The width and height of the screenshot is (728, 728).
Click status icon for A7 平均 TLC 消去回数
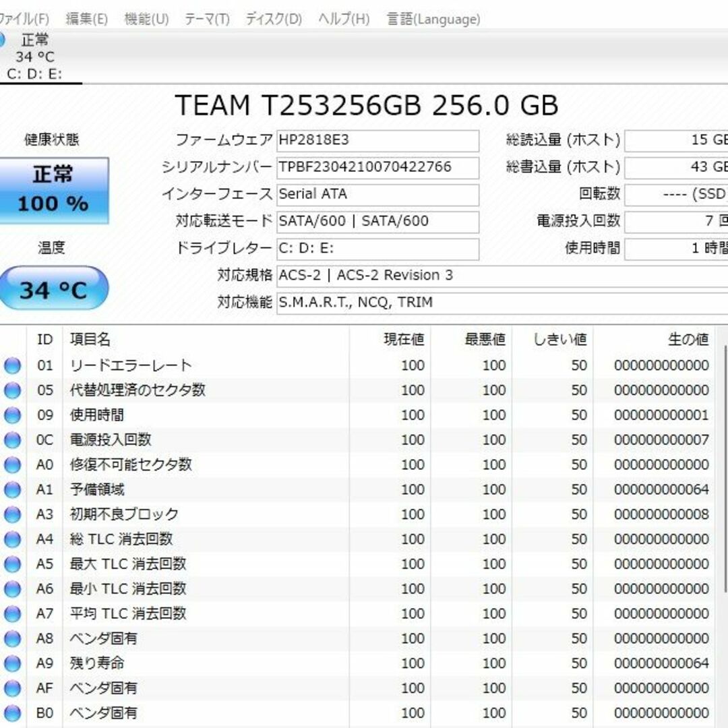coord(13,614)
